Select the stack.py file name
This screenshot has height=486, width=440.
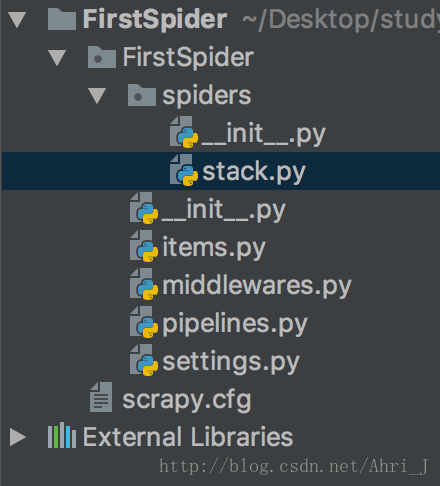(254, 172)
